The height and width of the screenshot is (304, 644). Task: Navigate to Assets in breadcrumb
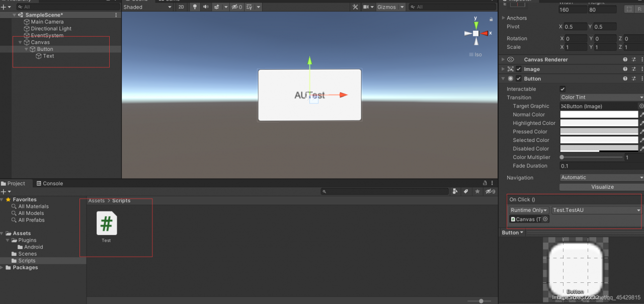pyautogui.click(x=97, y=200)
